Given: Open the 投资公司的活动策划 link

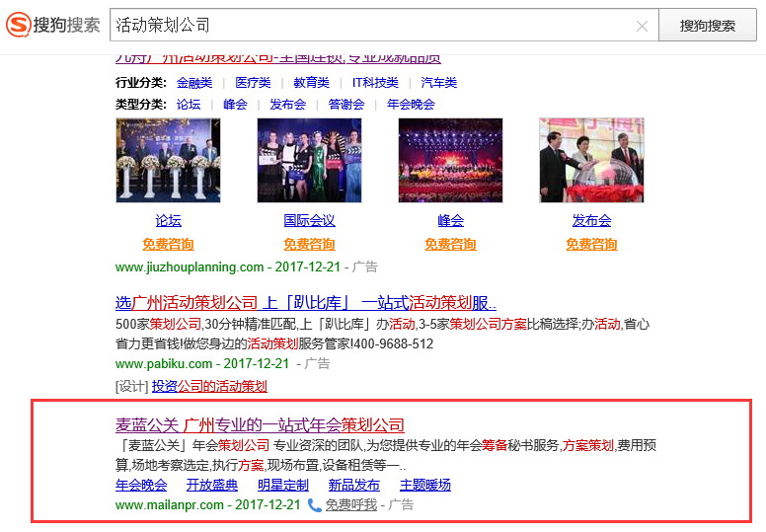Looking at the screenshot, I should [x=209, y=387].
